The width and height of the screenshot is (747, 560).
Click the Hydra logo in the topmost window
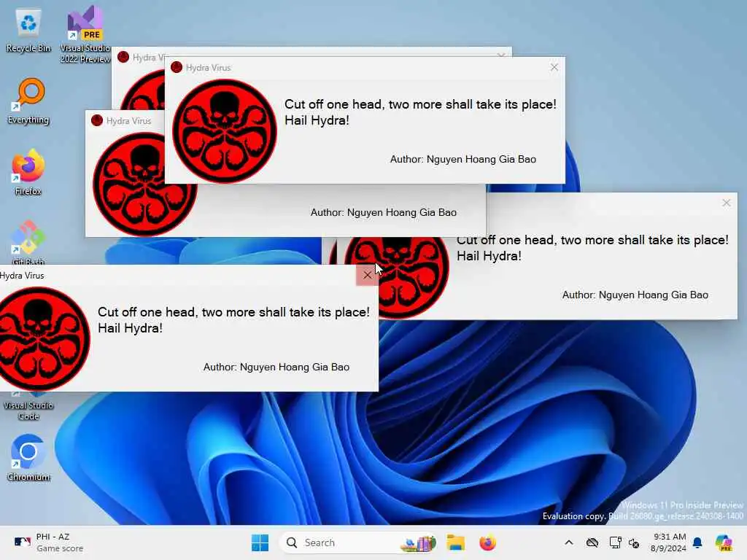(225, 131)
